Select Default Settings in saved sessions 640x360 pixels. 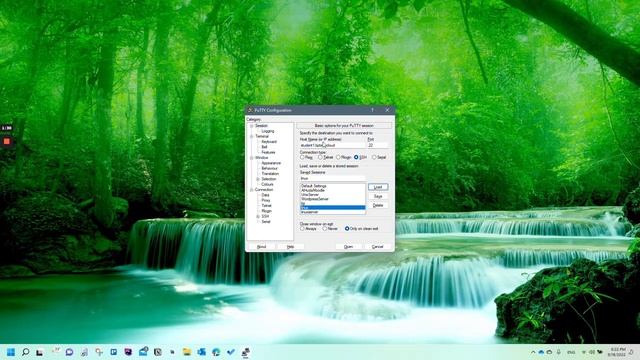pos(332,186)
